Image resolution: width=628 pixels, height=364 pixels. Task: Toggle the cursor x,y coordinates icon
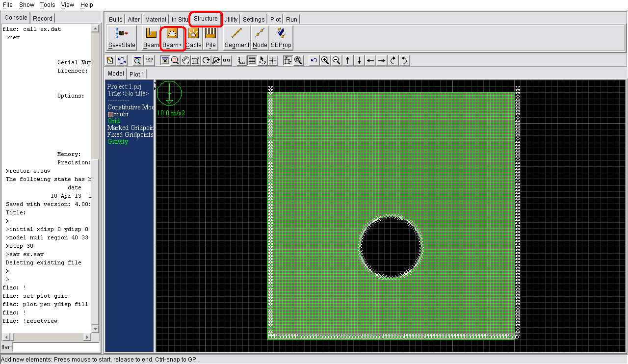click(x=262, y=60)
